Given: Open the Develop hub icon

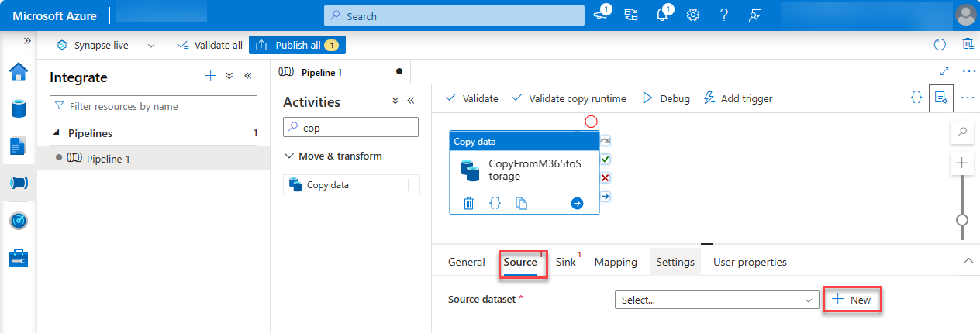Looking at the screenshot, I should (19, 146).
